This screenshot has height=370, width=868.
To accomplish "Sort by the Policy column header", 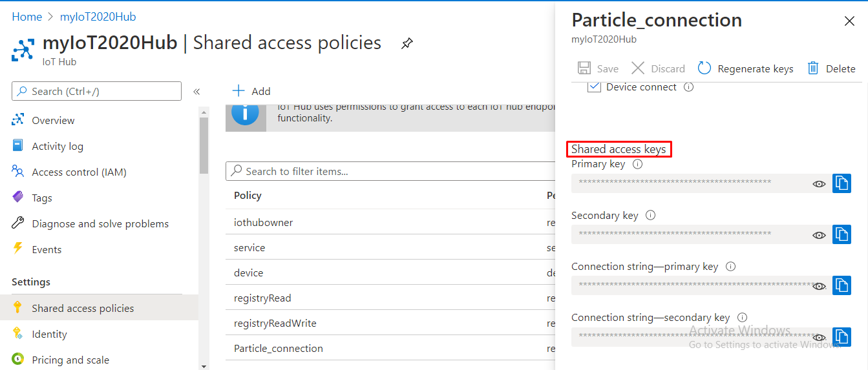I will 248,196.
